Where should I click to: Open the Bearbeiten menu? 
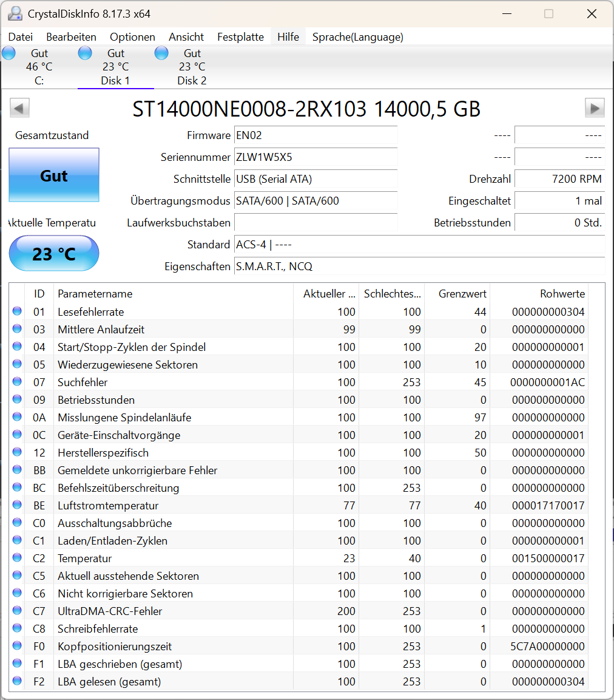[72, 37]
